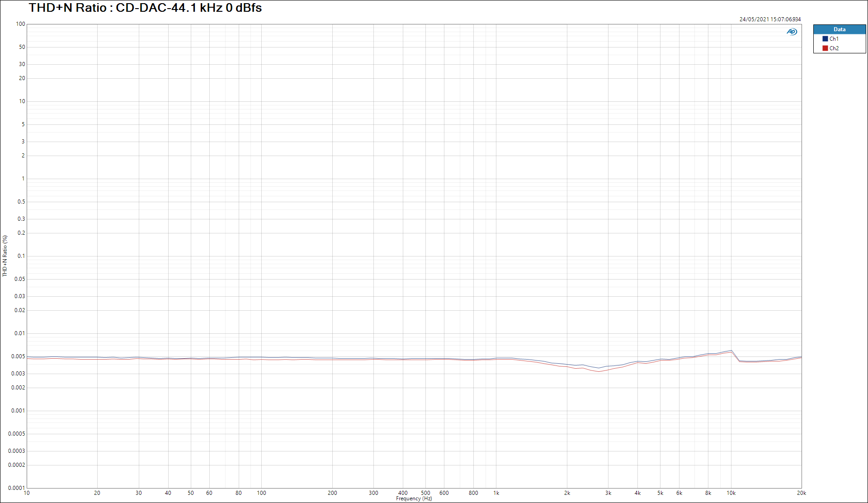
Task: Click the Frequency (Hz) axis label
Action: (414, 499)
